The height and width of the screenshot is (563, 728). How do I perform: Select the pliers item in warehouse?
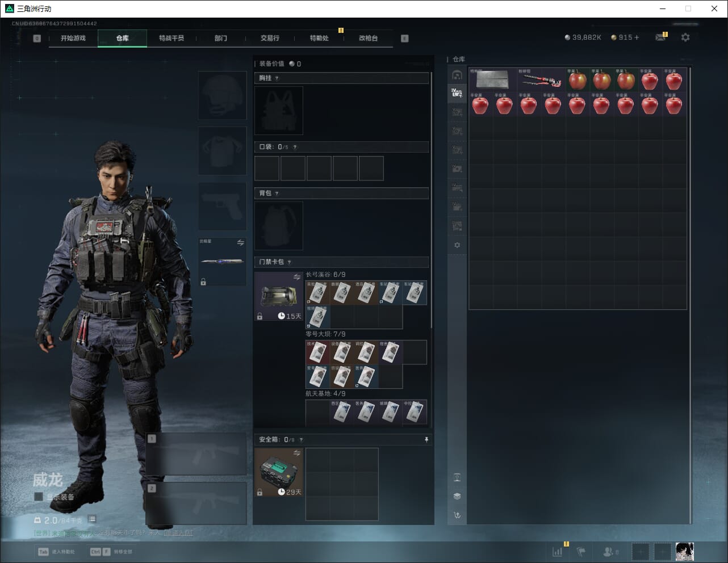pyautogui.click(x=541, y=81)
